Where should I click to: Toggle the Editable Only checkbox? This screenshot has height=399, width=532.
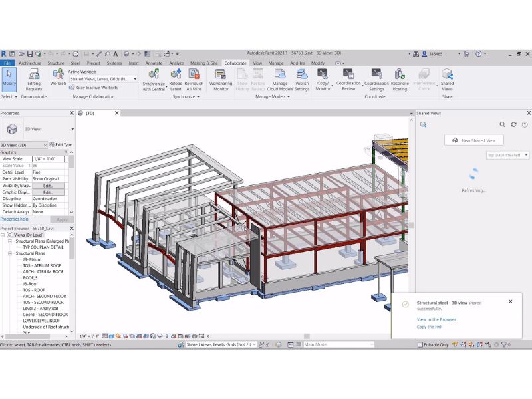[x=420, y=345]
